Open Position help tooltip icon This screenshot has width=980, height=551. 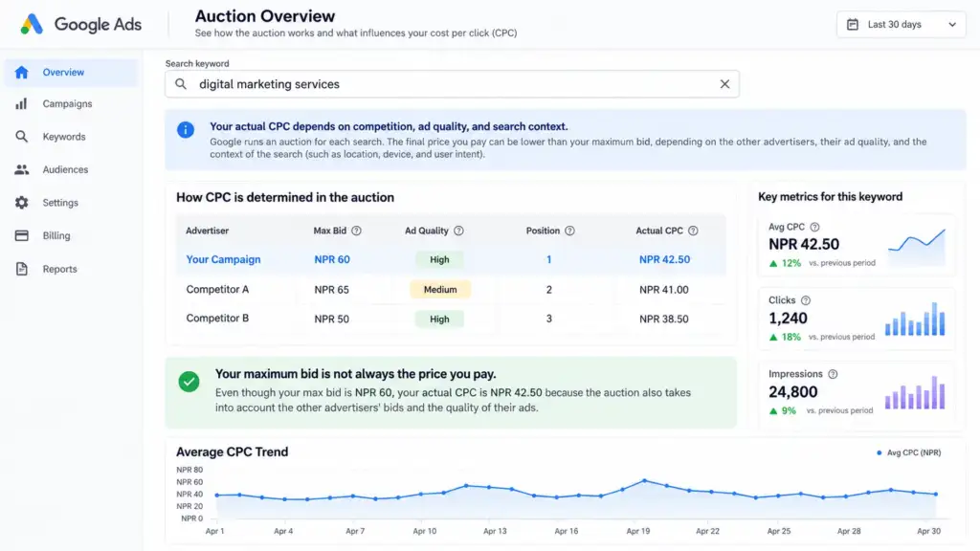click(x=569, y=231)
